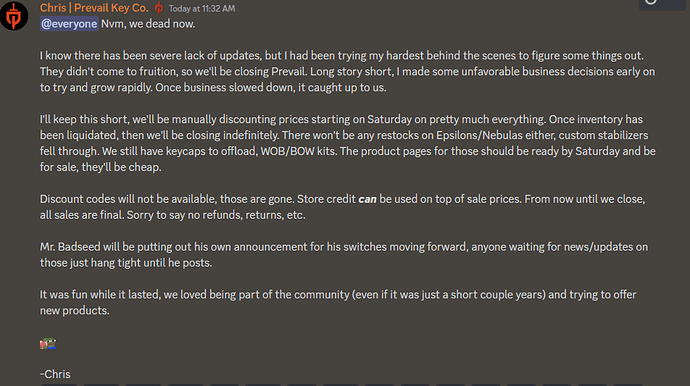Click the username Chris | Prevail Key Co.
Image resolution: width=690 pixels, height=386 pixels.
(94, 8)
